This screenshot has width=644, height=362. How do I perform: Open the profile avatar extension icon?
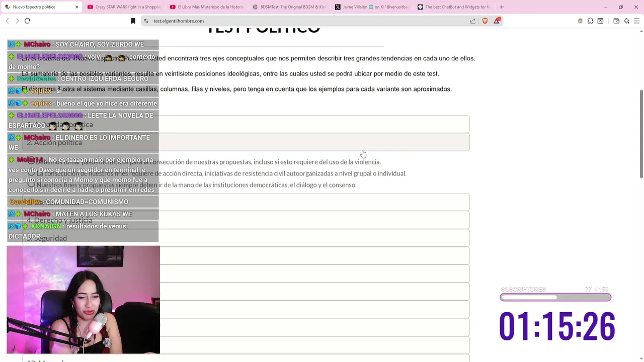coord(580,21)
